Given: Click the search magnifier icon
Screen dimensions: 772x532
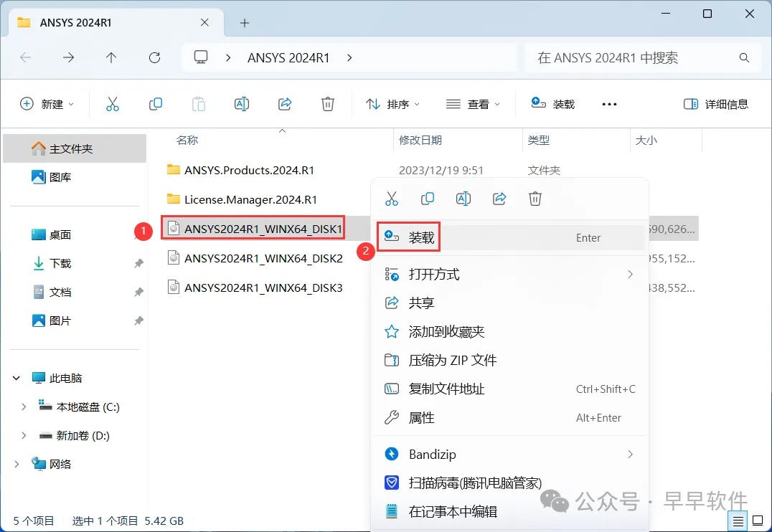Looking at the screenshot, I should click(744, 57).
